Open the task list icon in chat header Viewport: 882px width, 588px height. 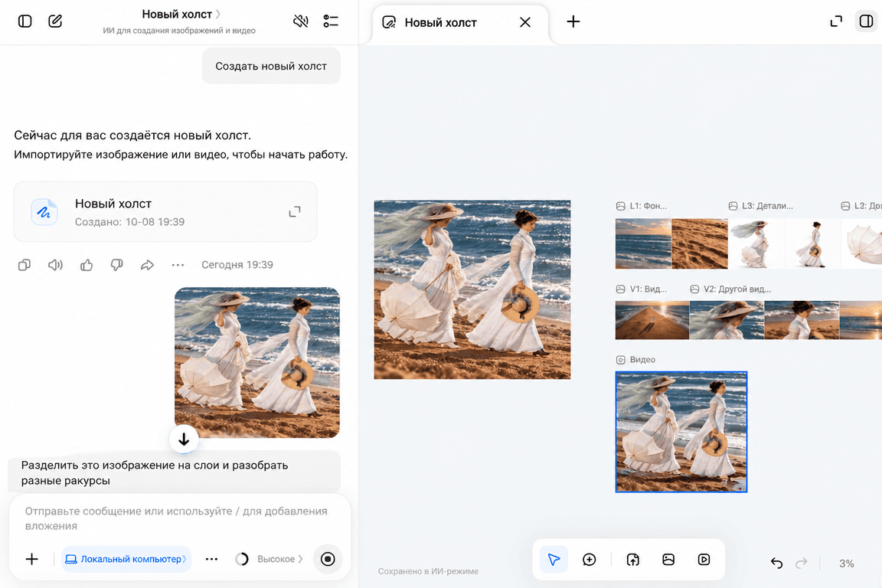[x=331, y=21]
